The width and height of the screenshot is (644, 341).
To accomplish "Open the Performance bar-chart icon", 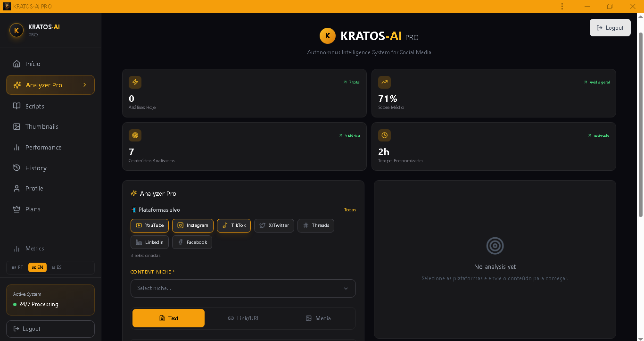I will [x=16, y=147].
